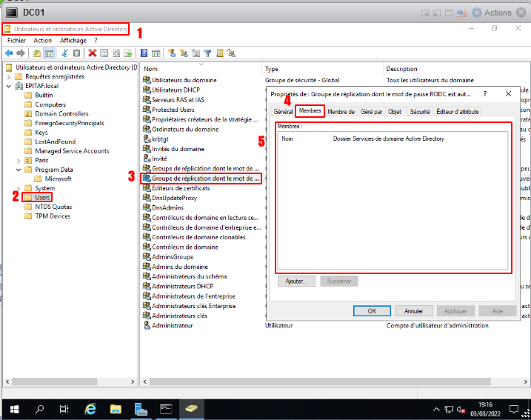The height and width of the screenshot is (420, 531).
Task: Switch to the Sécurité tab
Action: (x=420, y=111)
